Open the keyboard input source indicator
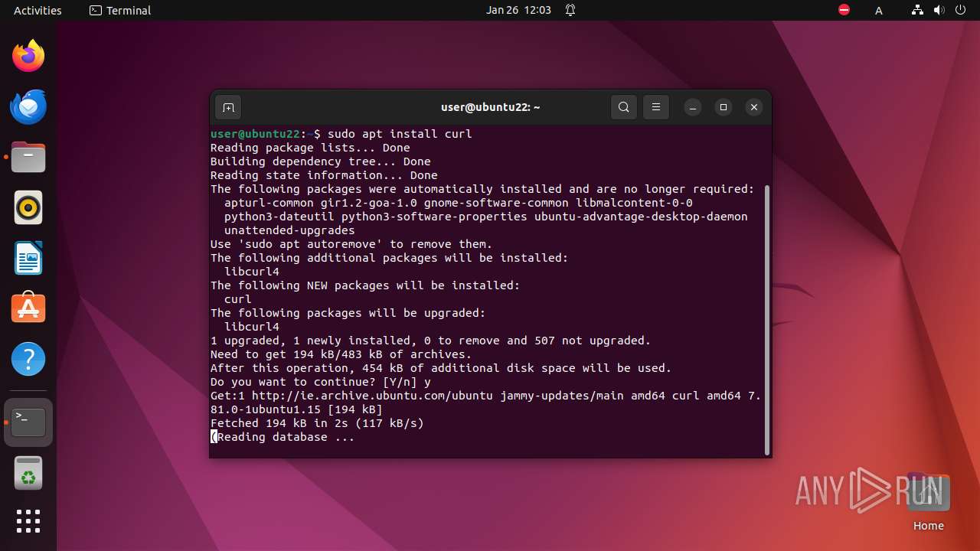This screenshot has width=980, height=551. tap(879, 10)
